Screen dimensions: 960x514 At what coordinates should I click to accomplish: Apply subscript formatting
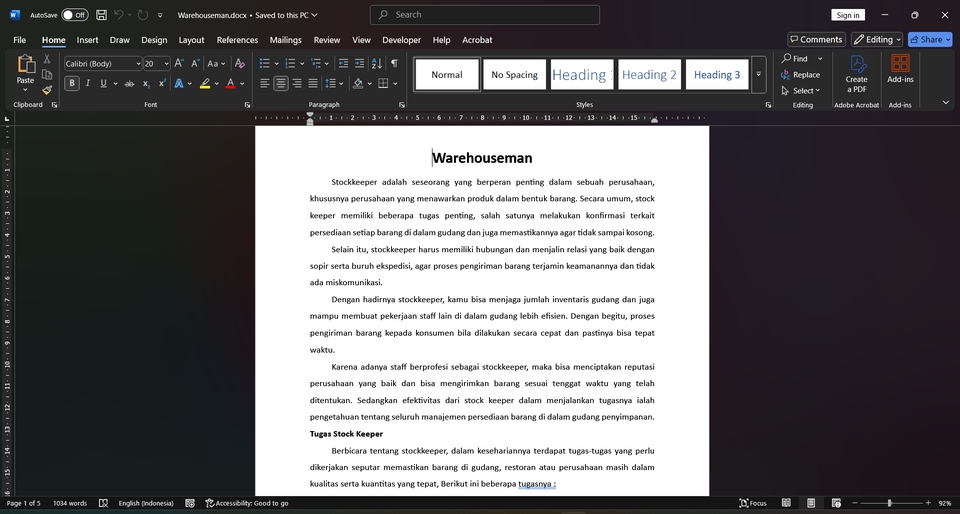[x=146, y=83]
